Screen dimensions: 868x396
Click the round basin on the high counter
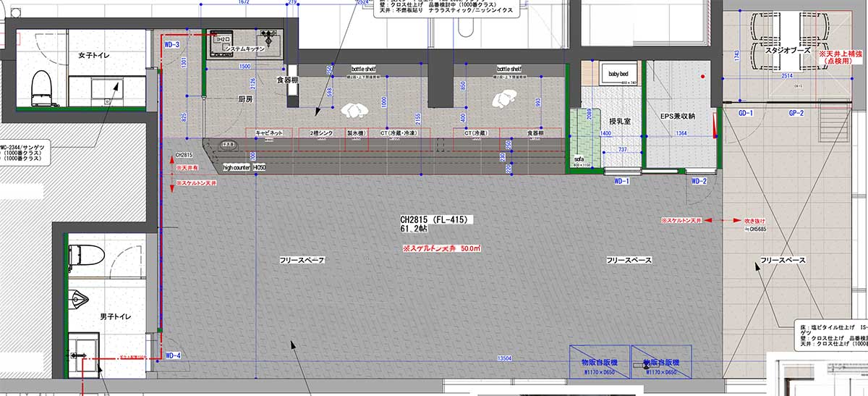coord(229,145)
